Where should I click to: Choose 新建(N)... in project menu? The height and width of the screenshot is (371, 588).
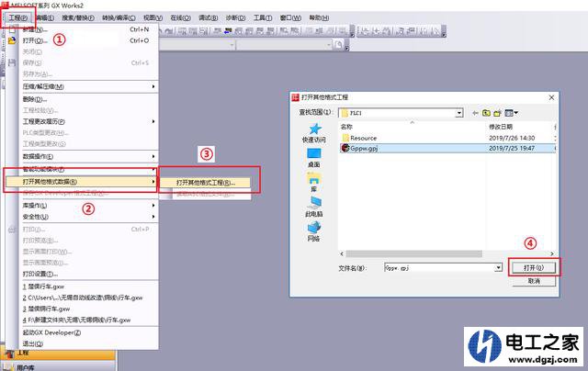(88, 29)
